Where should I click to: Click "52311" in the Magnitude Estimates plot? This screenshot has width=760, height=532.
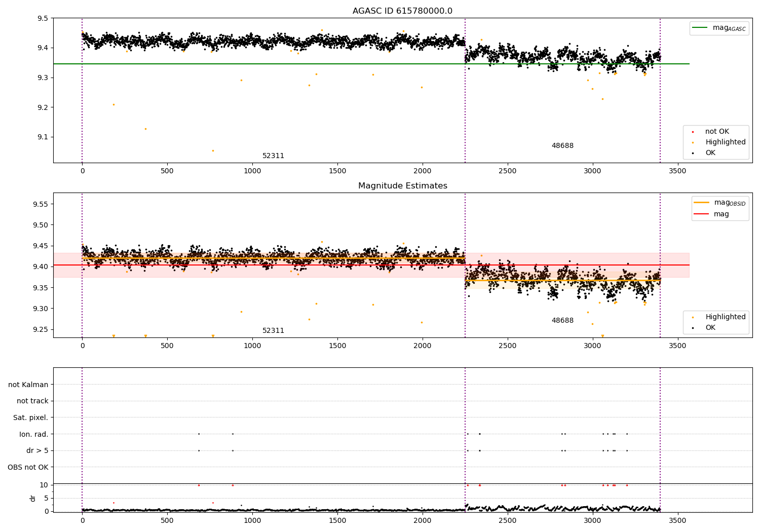pos(273,331)
